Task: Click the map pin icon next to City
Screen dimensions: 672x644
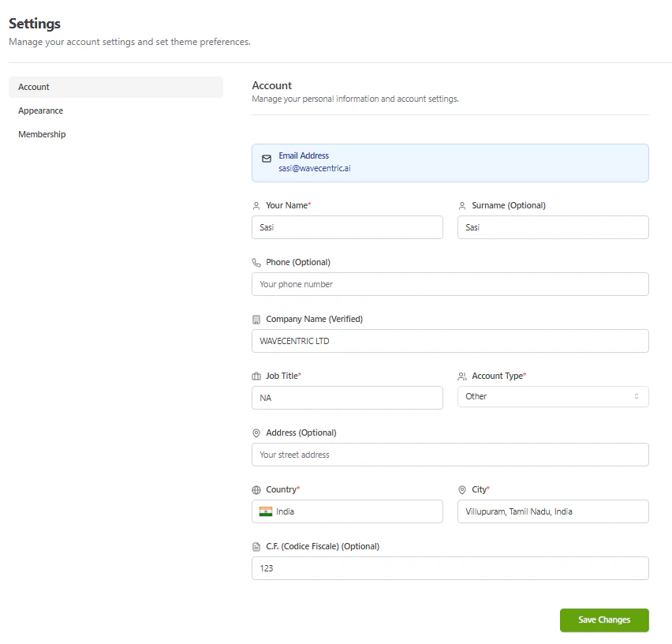Action: click(462, 489)
